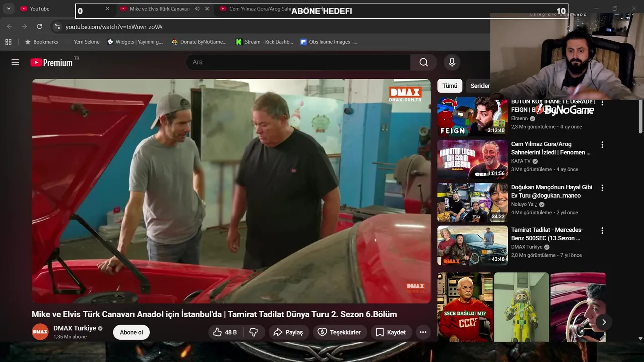The height and width of the screenshot is (362, 644).
Task: Reload the page
Action: (x=39, y=26)
